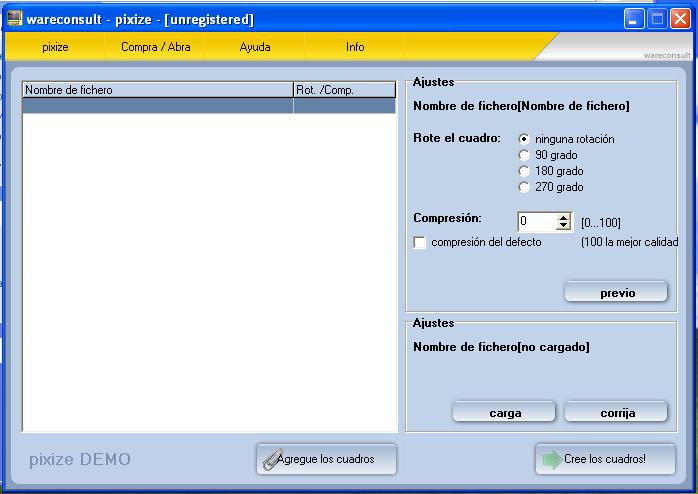Click the pixize DEMO text
This screenshot has width=698, height=494.
point(80,459)
